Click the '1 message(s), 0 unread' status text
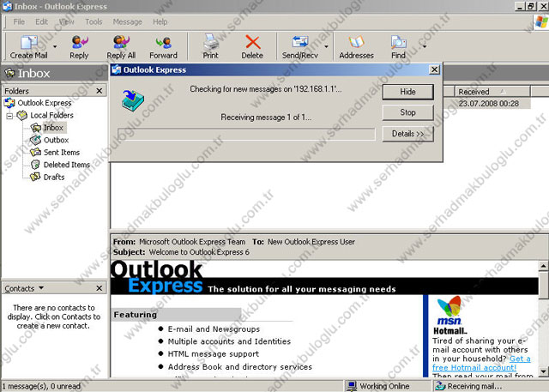Viewport: 549px width, 392px height. click(41, 386)
